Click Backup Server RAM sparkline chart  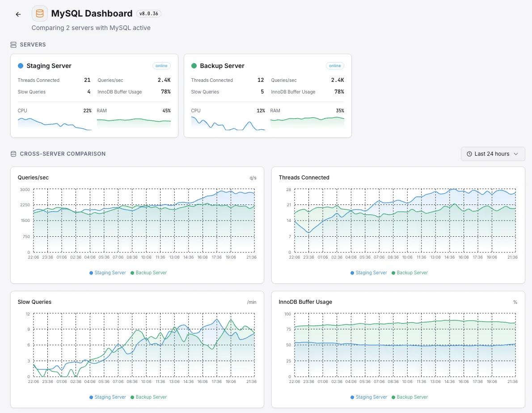(307, 123)
